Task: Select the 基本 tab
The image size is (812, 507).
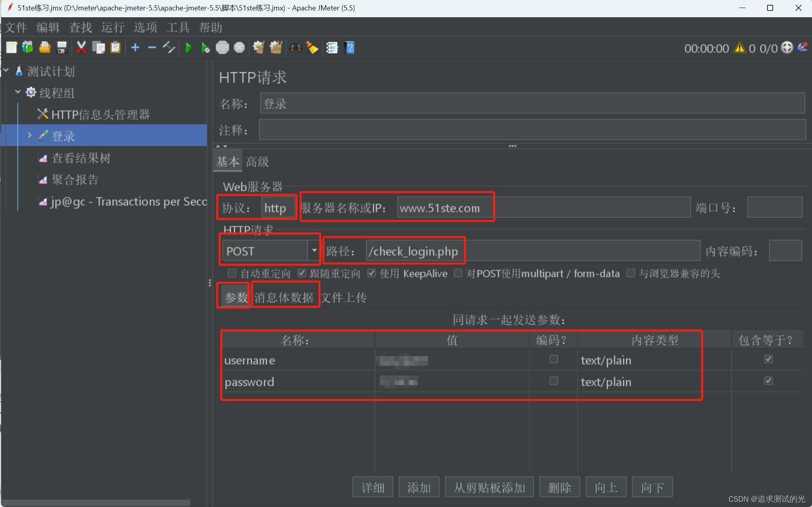Action: tap(228, 162)
